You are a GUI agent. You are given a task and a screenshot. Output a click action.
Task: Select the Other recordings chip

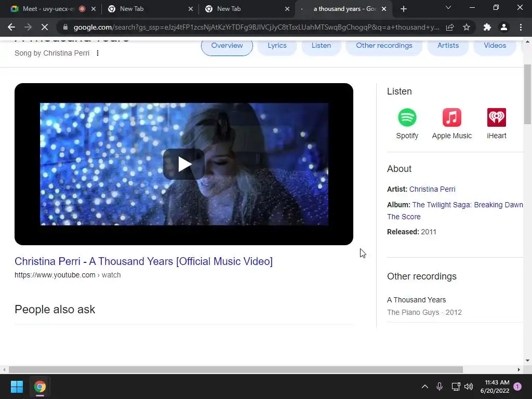pyautogui.click(x=384, y=46)
